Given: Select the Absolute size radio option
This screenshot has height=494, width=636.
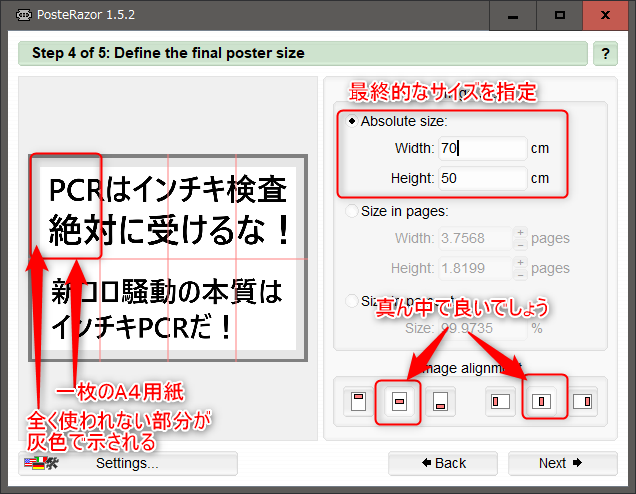Looking at the screenshot, I should point(352,122).
